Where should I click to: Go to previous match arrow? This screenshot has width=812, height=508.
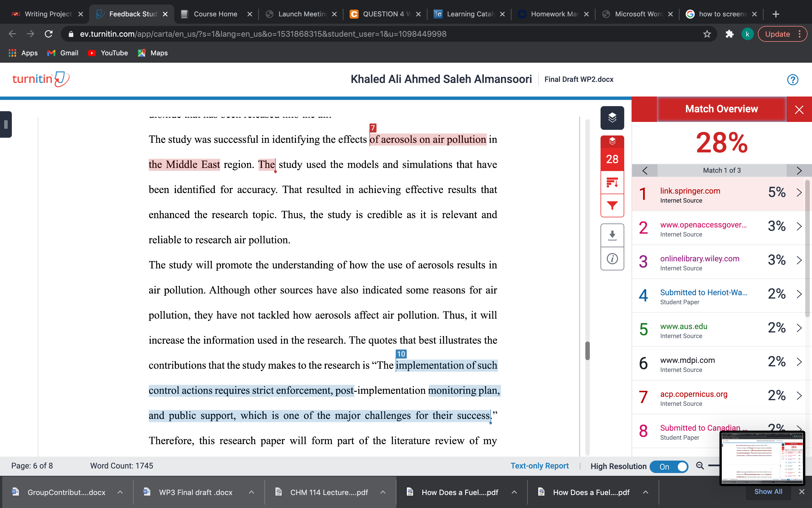pyautogui.click(x=645, y=170)
